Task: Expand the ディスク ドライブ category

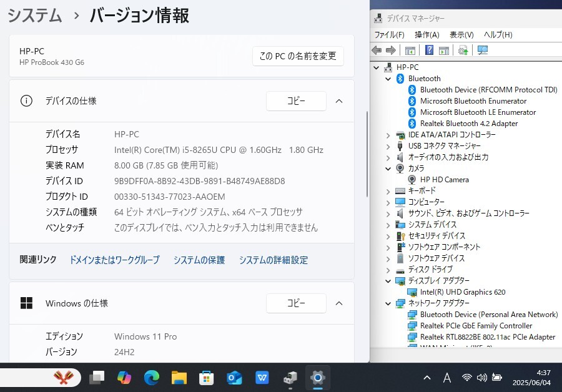Action: 388,270
